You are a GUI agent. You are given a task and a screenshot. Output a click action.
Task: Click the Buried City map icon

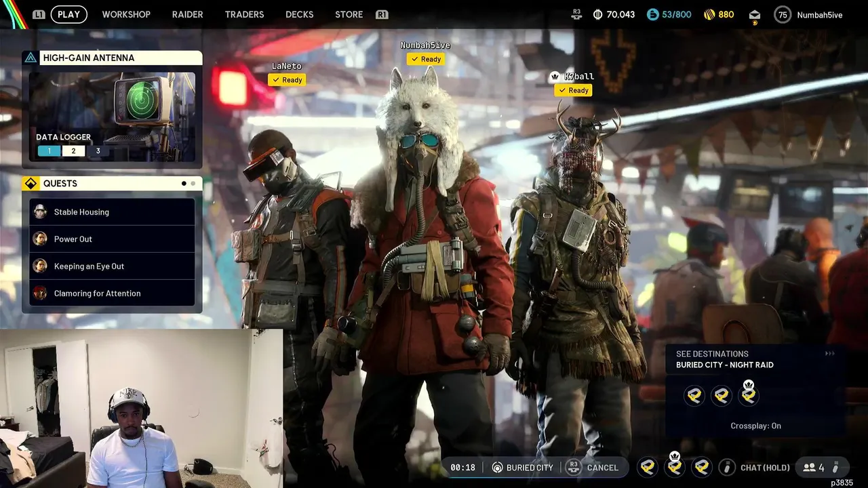(x=498, y=468)
